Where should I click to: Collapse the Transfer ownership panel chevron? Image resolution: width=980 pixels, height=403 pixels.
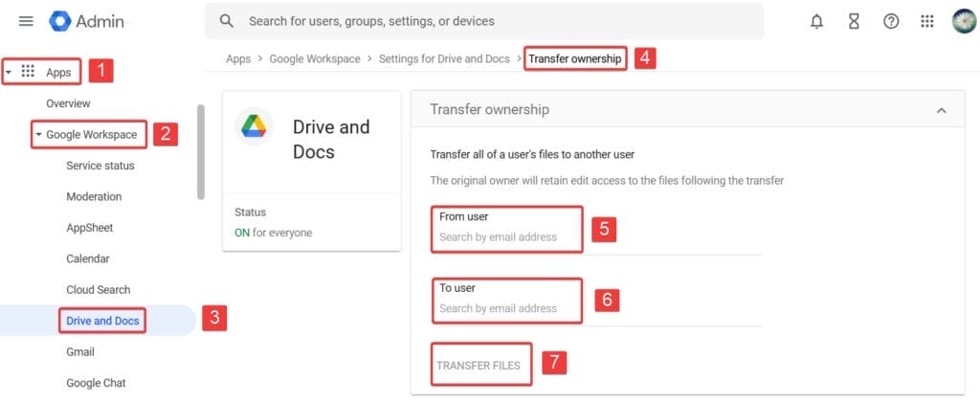942,111
